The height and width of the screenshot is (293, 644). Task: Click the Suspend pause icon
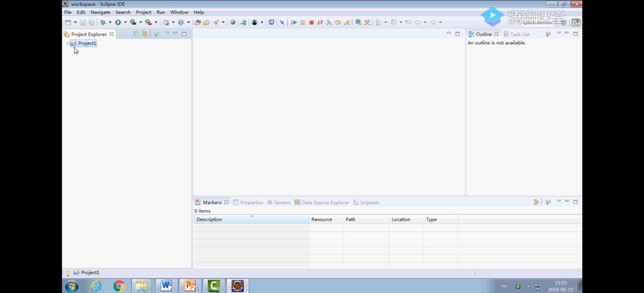303,22
